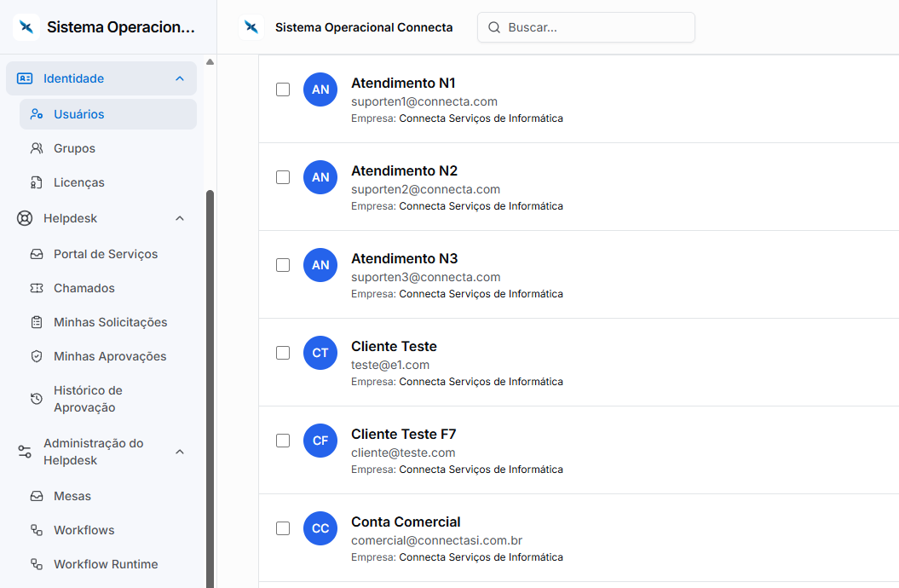899x588 pixels.
Task: Check the Cliente Teste row checkbox
Action: 283,353
